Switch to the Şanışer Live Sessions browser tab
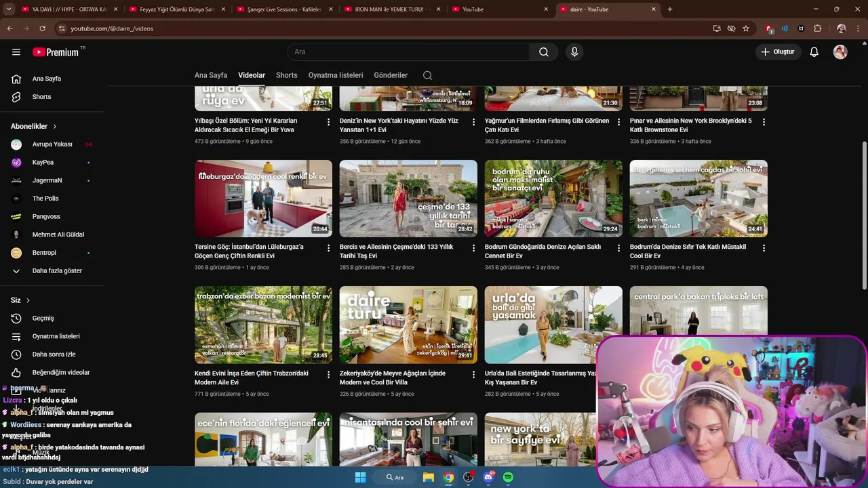This screenshot has height=488, width=868. (x=284, y=9)
